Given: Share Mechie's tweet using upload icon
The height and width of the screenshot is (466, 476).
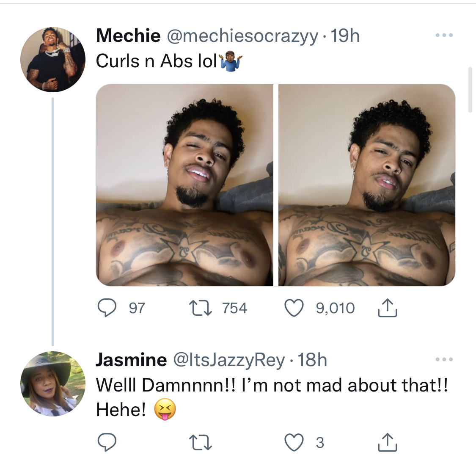Looking at the screenshot, I should click(387, 308).
